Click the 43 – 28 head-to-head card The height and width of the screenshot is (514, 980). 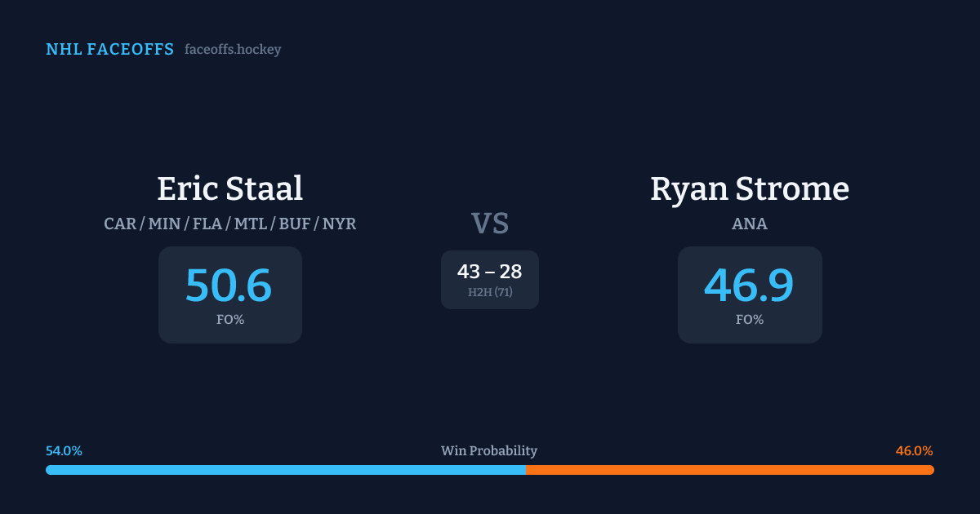pos(489,279)
